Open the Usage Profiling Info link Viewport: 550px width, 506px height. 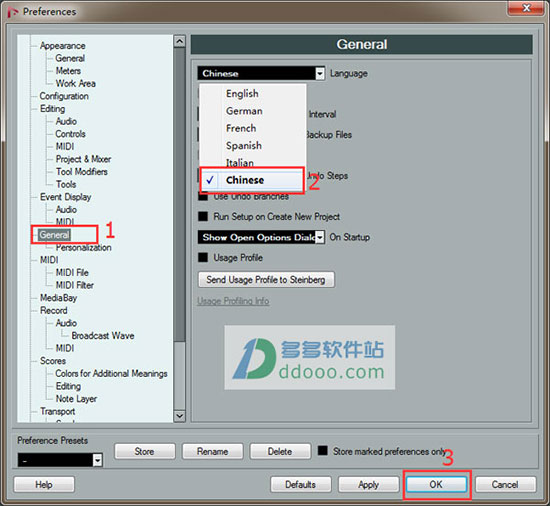[233, 301]
